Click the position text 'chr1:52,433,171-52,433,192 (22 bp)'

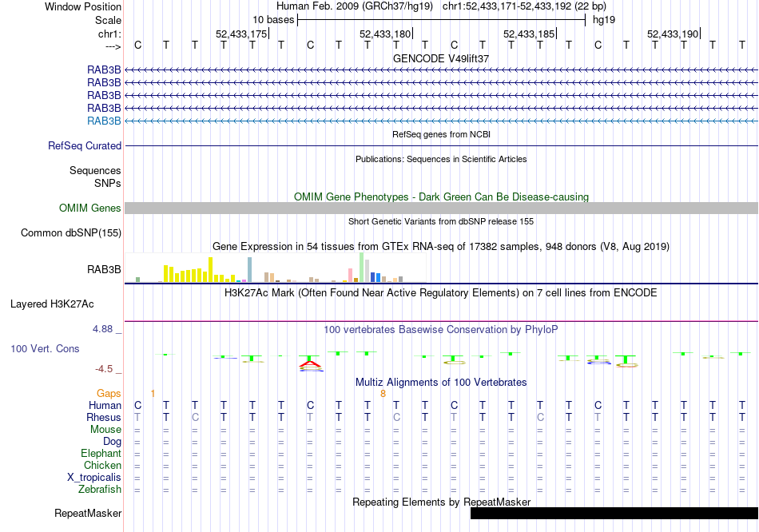(524, 6)
